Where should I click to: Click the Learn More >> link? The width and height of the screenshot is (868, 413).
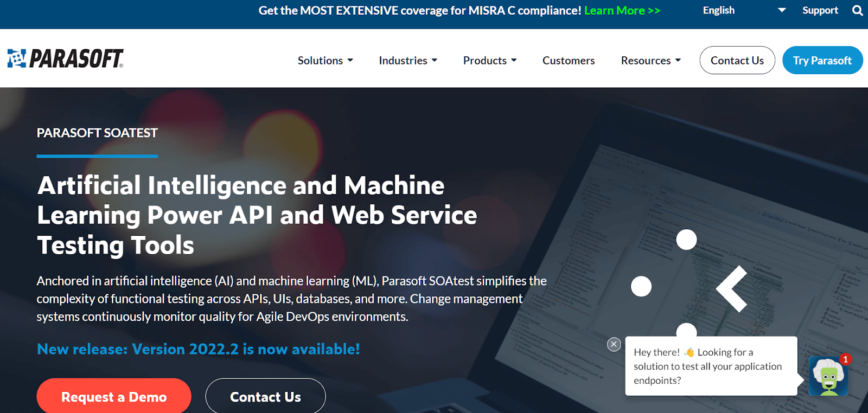(x=622, y=10)
